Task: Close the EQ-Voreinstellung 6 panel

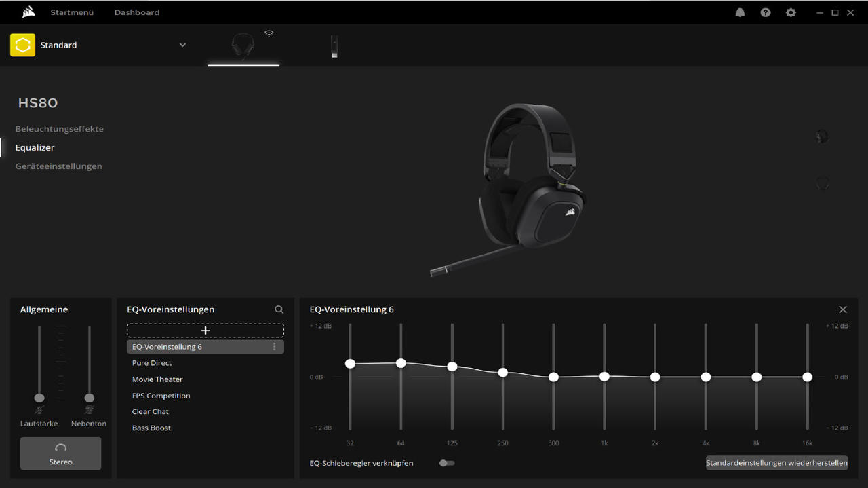Action: (x=843, y=309)
